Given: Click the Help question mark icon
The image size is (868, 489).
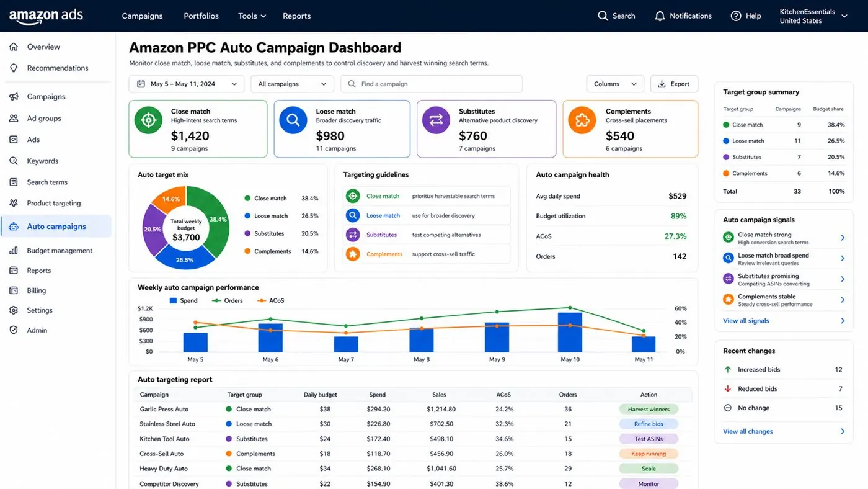Looking at the screenshot, I should coord(736,16).
